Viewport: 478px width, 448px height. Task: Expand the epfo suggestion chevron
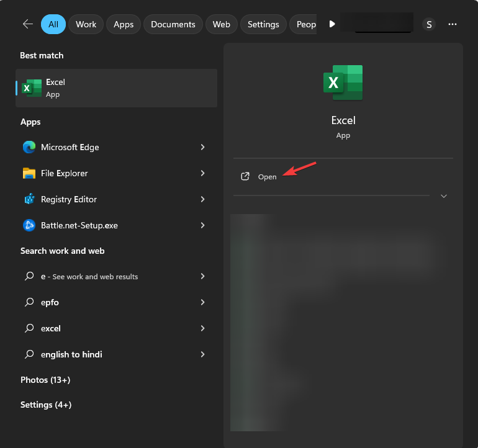tap(203, 302)
